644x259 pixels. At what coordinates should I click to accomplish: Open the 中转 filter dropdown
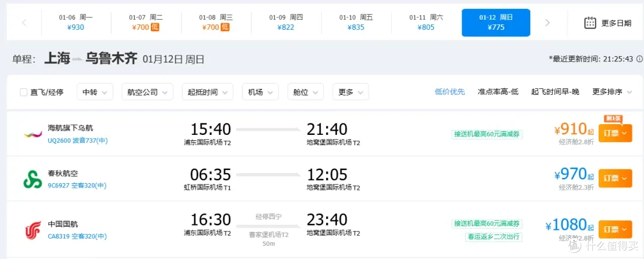point(95,92)
